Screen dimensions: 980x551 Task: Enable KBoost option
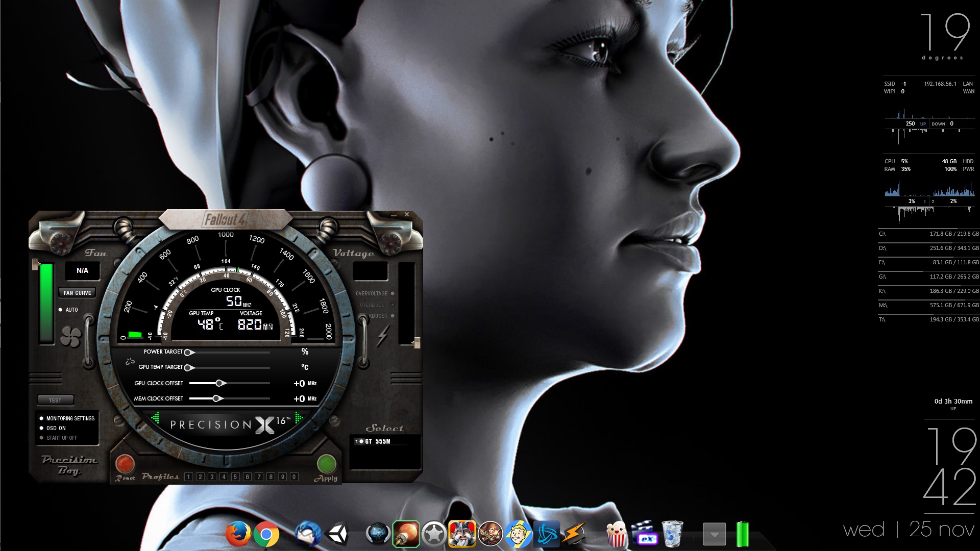pos(381,316)
